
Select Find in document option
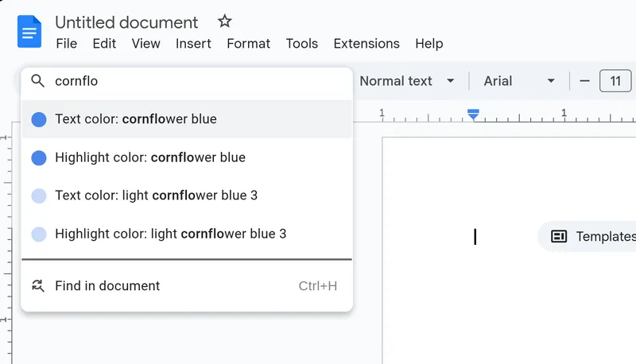click(187, 286)
